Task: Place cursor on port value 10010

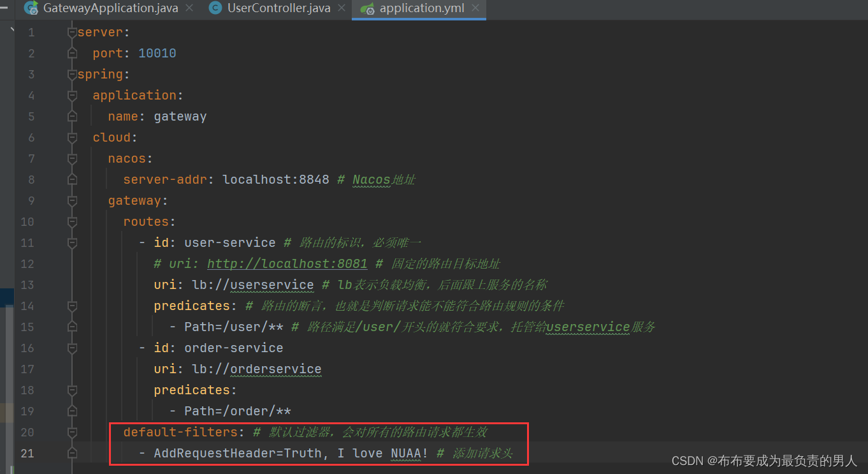Action: pyautogui.click(x=157, y=53)
